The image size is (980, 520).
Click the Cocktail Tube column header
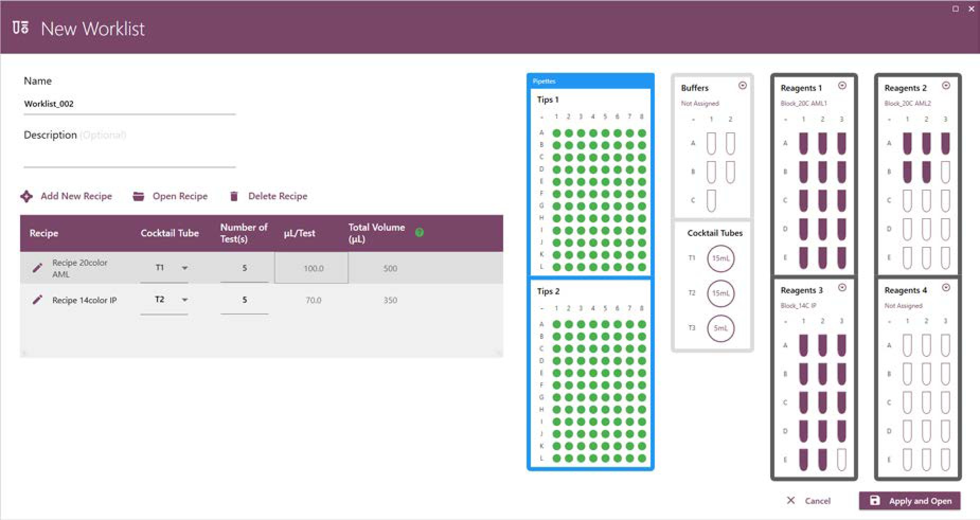(x=170, y=233)
